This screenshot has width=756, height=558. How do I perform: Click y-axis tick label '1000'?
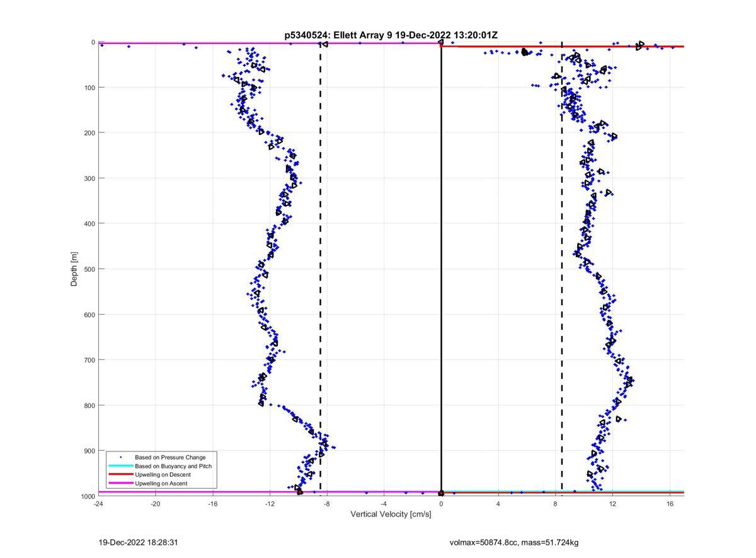point(87,496)
